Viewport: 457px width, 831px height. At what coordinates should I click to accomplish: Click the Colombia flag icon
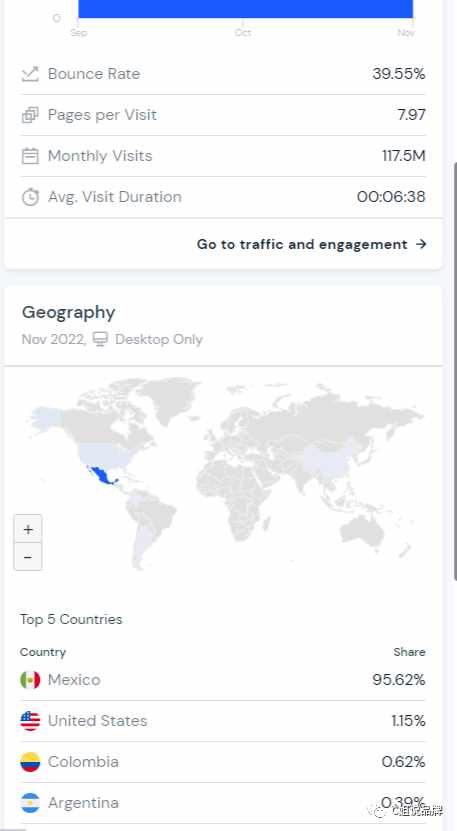click(30, 762)
